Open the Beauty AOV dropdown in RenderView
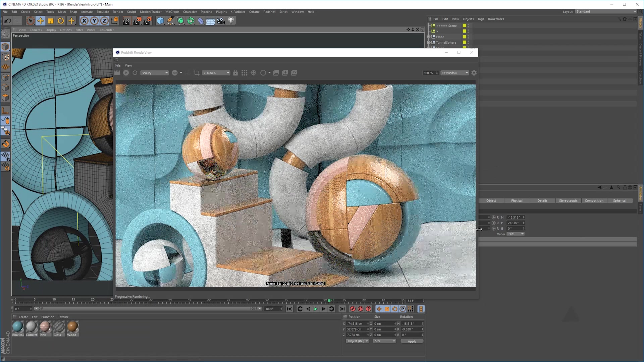The height and width of the screenshot is (362, 644). tap(154, 73)
